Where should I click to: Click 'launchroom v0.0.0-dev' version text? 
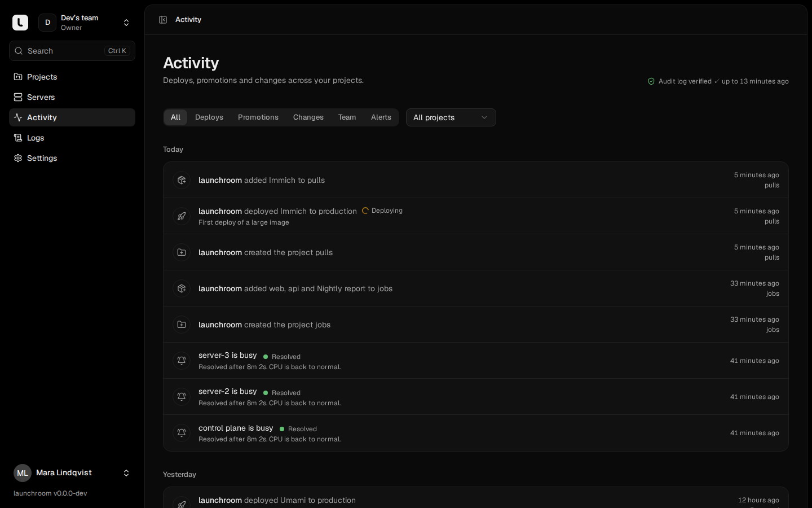(50, 493)
